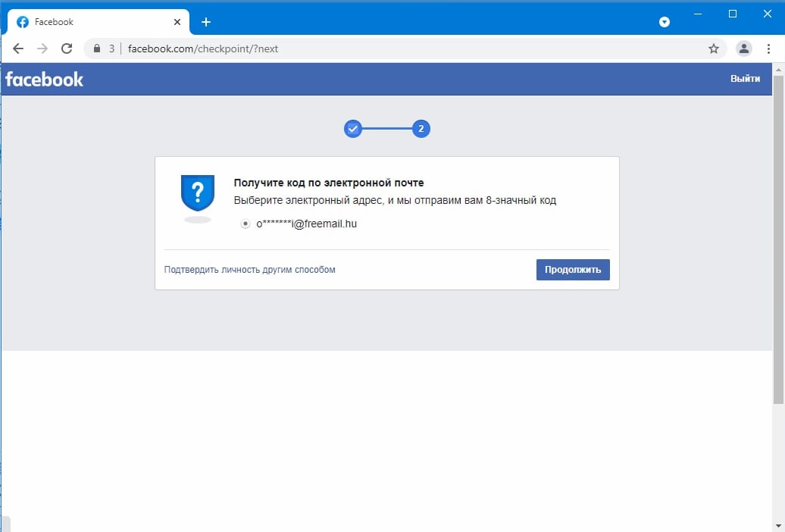Click the o*******i@freemail.hu email text

[x=306, y=224]
